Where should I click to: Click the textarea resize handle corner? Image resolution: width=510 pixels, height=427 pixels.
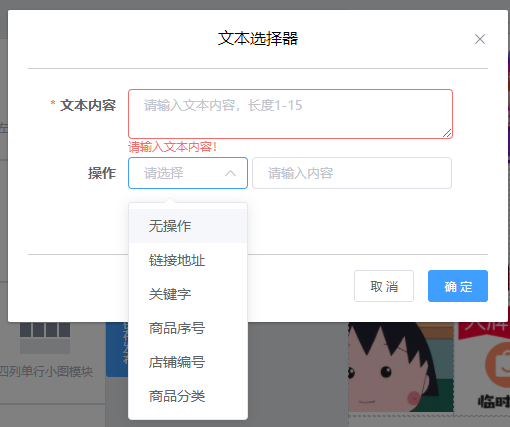click(447, 133)
